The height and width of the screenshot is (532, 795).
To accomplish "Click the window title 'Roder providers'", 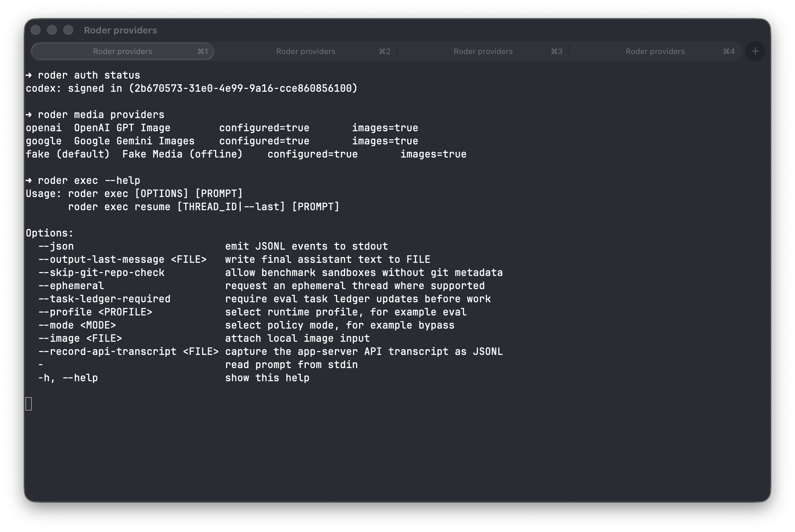I will pyautogui.click(x=120, y=30).
